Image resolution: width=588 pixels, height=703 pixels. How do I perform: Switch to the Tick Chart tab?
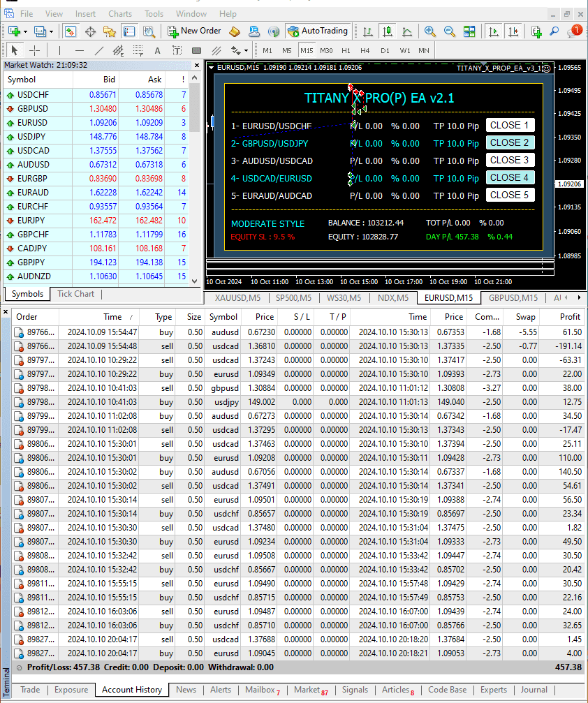pos(76,294)
